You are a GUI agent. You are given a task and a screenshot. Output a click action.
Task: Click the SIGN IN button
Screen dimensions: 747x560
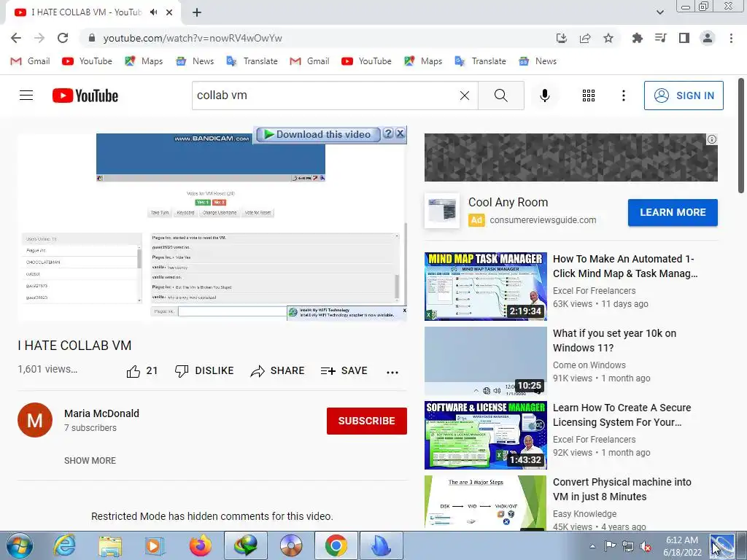tap(684, 96)
